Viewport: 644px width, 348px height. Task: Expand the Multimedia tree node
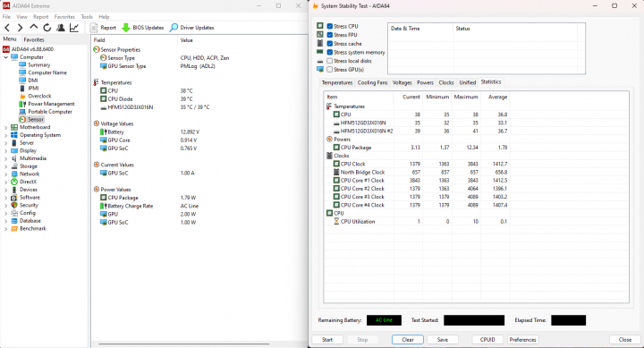[x=5, y=158]
